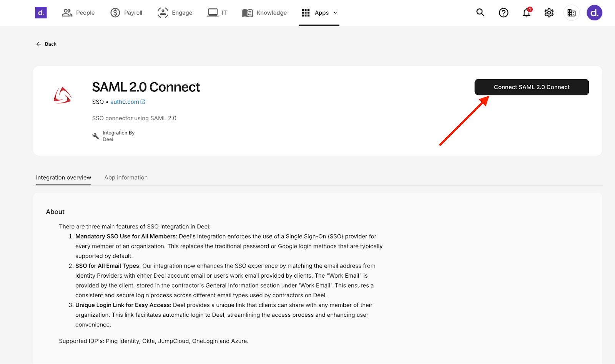
Task: Click the Connect SAML 2.0 Connect button
Action: click(x=532, y=87)
